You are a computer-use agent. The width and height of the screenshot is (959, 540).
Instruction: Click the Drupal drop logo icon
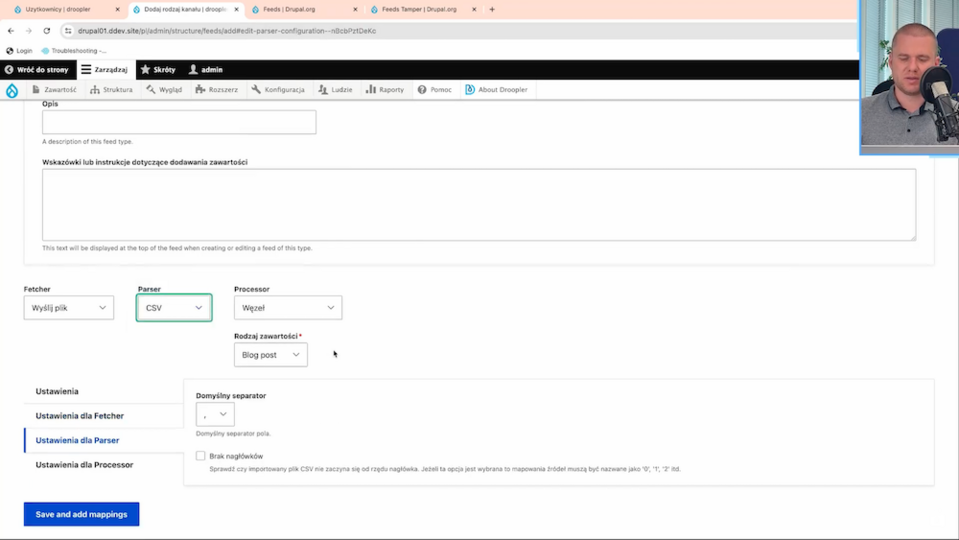(12, 91)
